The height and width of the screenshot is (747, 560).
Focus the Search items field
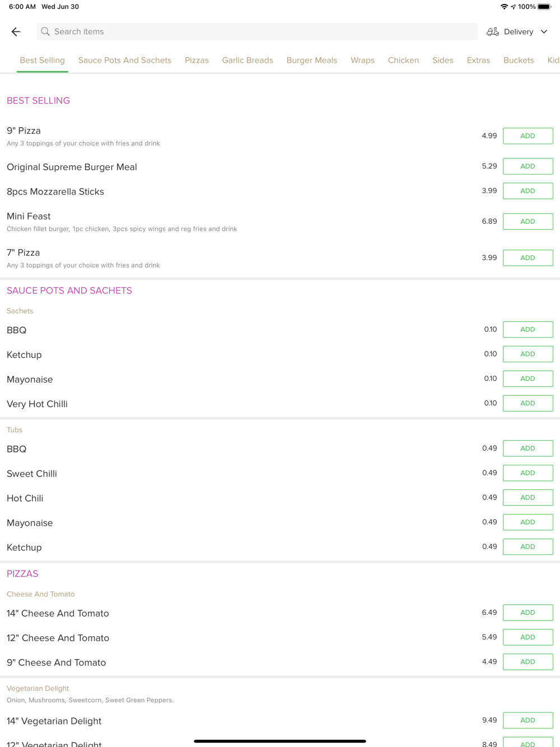(x=258, y=32)
